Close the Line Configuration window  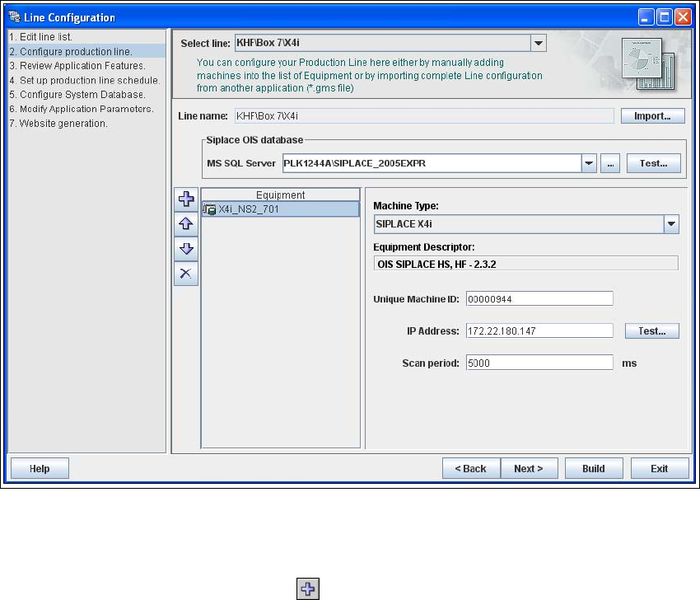[683, 17]
